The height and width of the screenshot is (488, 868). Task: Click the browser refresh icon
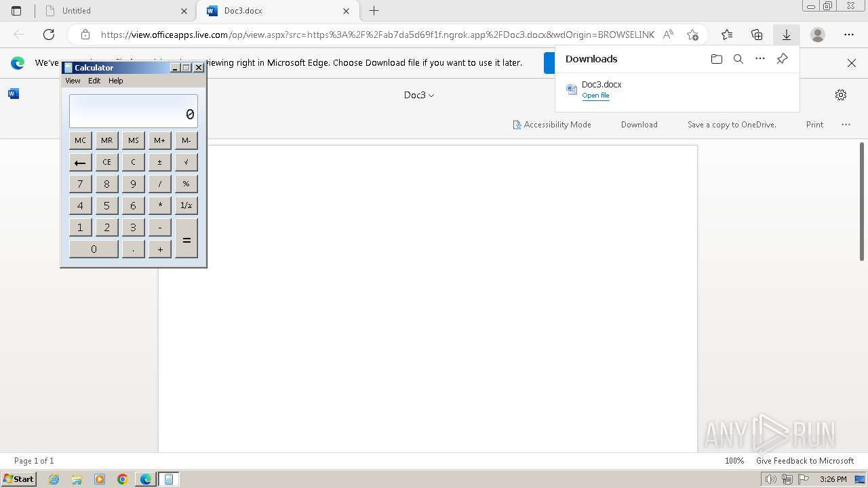point(49,35)
